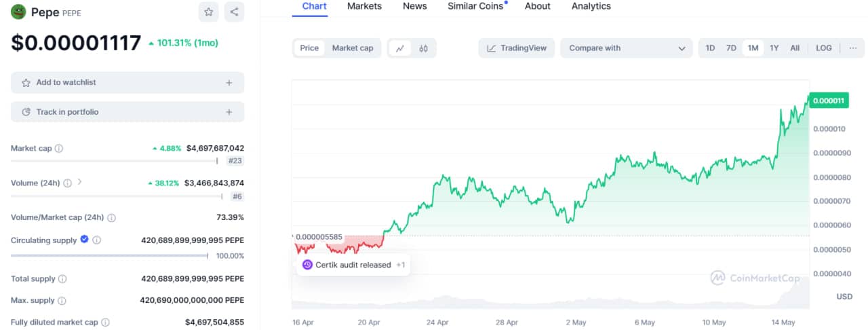Screen dimensions: 868x330
Task: Click the $3,466,843,874 volume value
Action: [x=215, y=183]
